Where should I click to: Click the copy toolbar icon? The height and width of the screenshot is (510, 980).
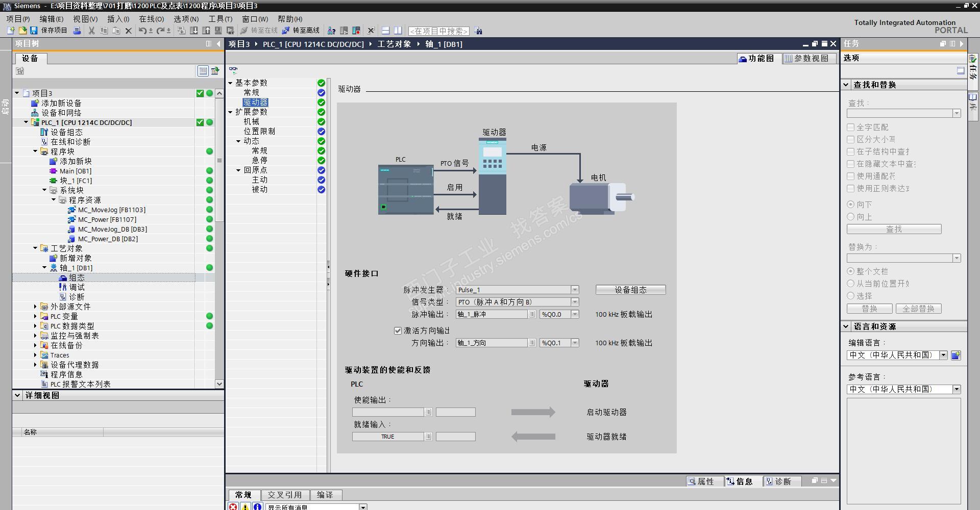(104, 31)
